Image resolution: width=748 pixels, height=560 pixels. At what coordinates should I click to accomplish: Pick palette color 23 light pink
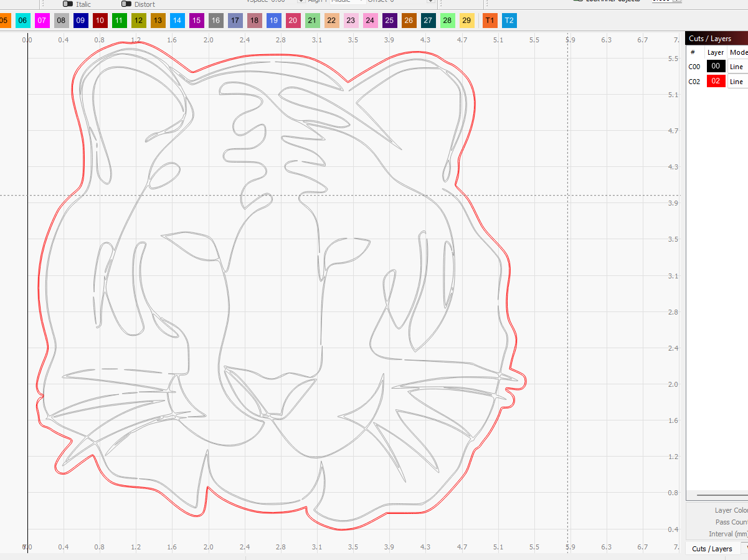pyautogui.click(x=351, y=21)
